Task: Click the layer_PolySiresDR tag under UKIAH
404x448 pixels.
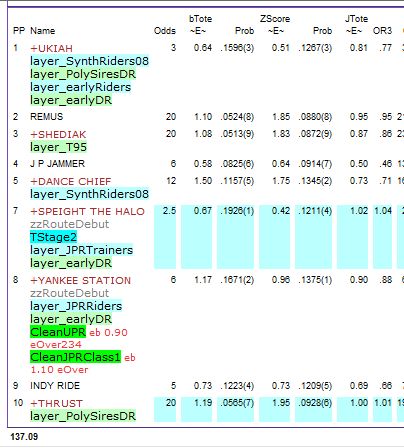Action: pyautogui.click(x=83, y=74)
